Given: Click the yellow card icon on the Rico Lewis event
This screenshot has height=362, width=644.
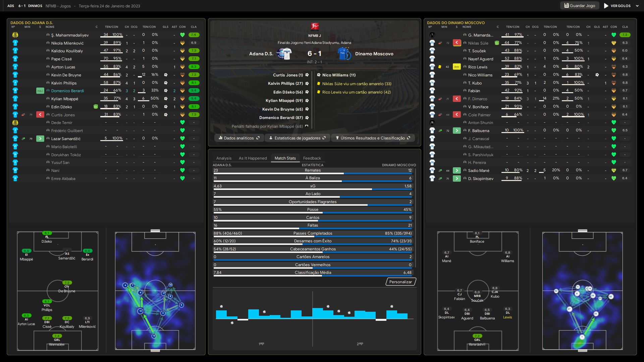Looking at the screenshot, I should pyautogui.click(x=319, y=92).
